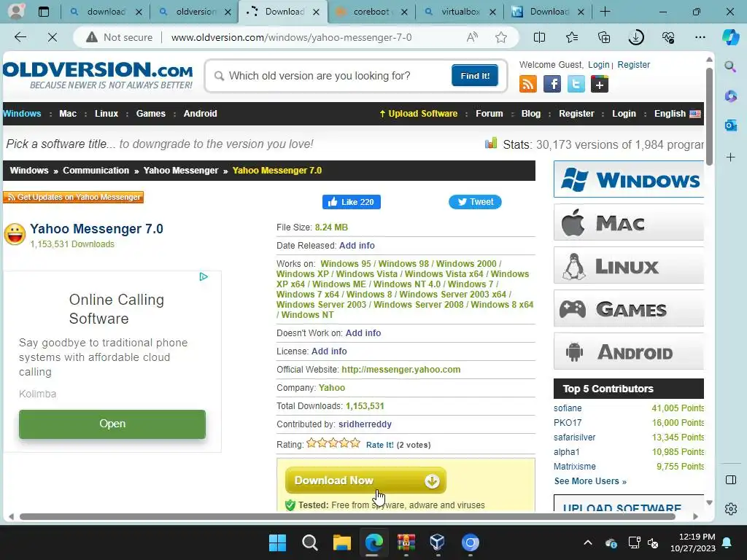Click the Blog menu item

coord(531,113)
